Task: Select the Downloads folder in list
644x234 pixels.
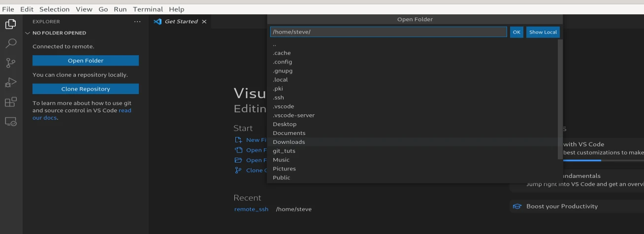Action: pos(289,142)
